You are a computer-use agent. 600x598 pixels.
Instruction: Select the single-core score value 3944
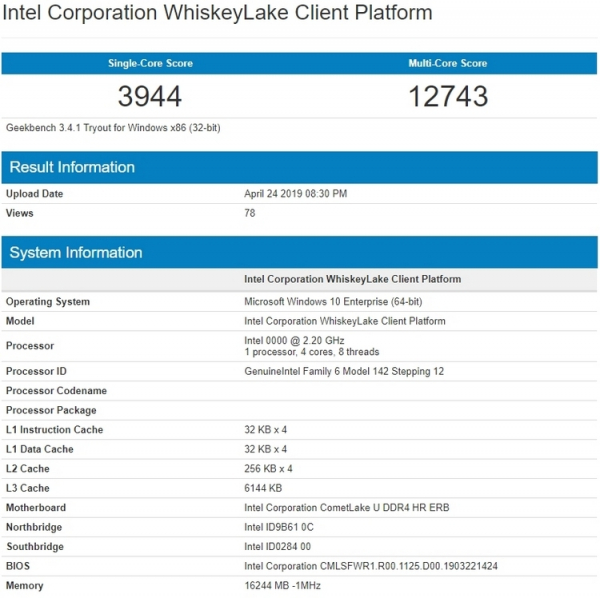[150, 96]
